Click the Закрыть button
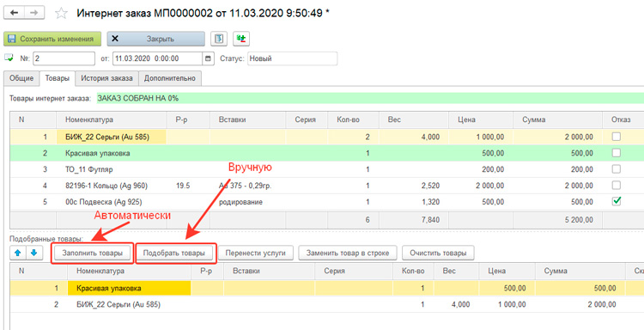The height and width of the screenshot is (330, 644). click(156, 39)
